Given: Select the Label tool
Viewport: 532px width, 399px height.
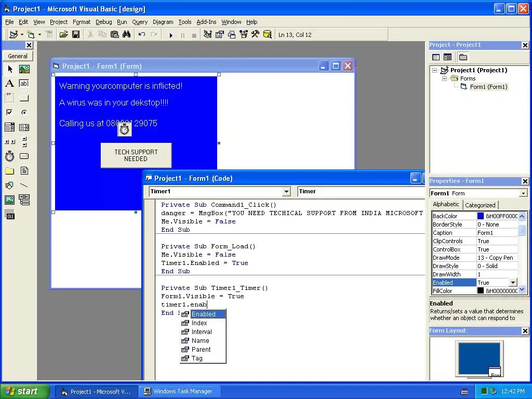Looking at the screenshot, I should 10,84.
